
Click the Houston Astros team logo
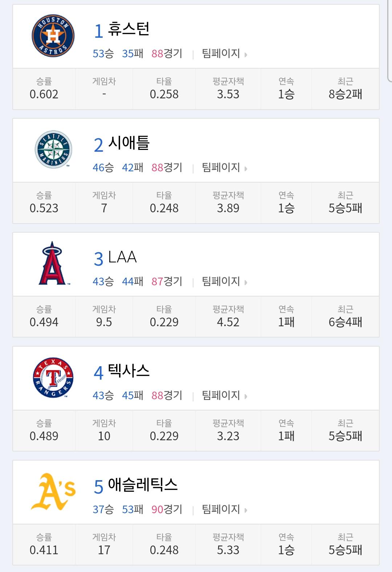[53, 36]
